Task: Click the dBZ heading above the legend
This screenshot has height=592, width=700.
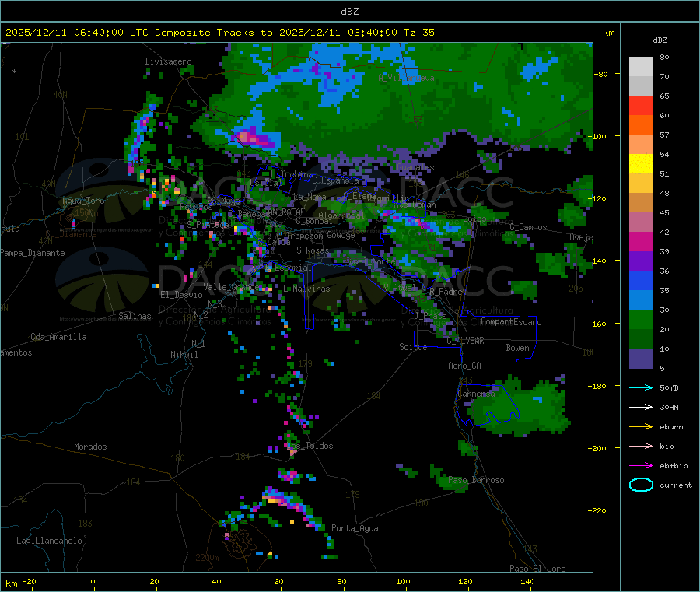Action: [660, 40]
